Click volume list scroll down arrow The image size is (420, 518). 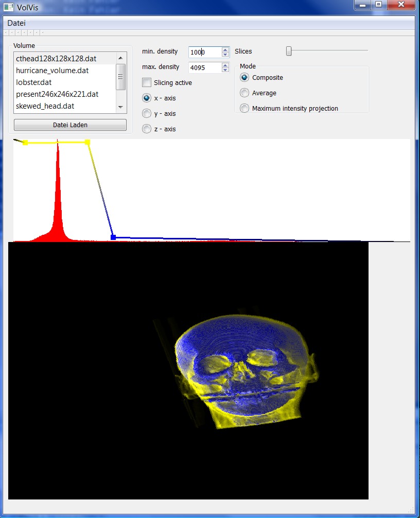120,107
